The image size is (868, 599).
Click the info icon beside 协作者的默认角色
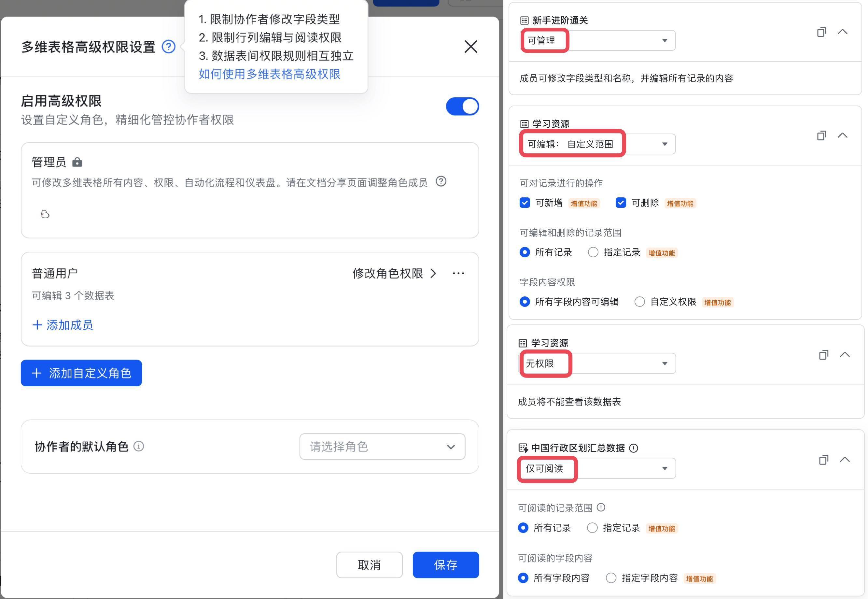click(139, 447)
